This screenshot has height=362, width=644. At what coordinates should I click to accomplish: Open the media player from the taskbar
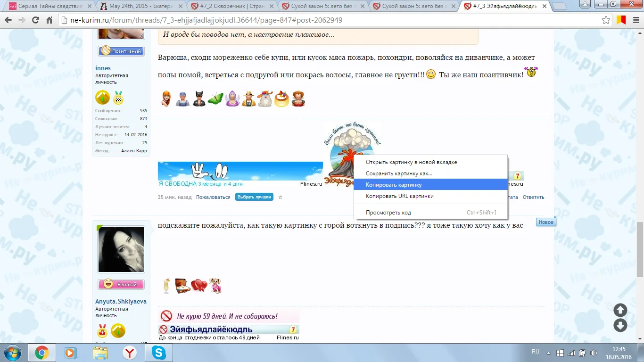pos(71,352)
